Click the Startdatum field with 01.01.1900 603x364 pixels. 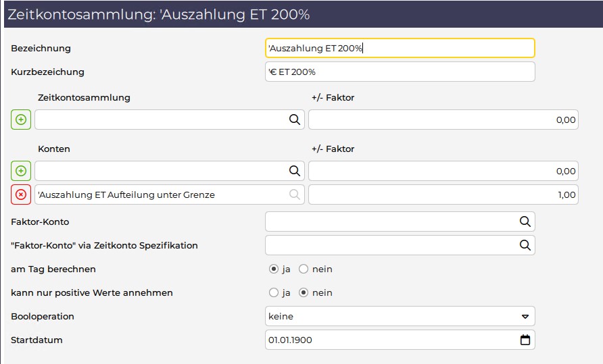[400, 340]
